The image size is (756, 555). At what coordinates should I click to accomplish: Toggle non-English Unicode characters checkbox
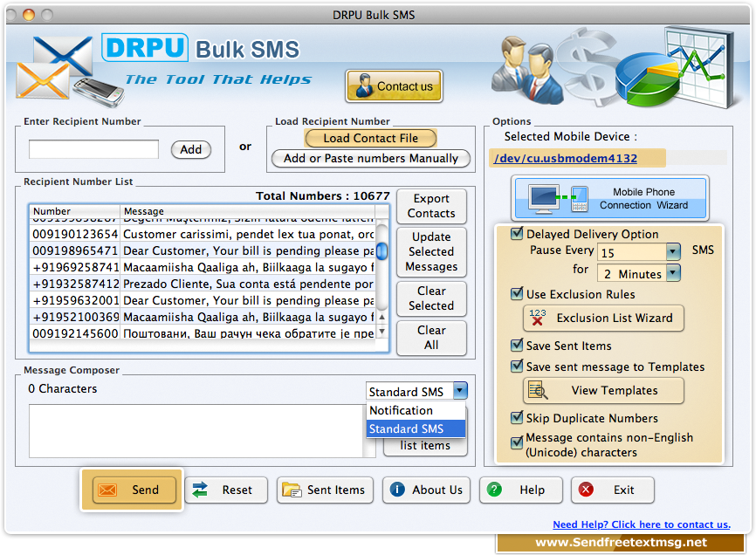pos(517,442)
